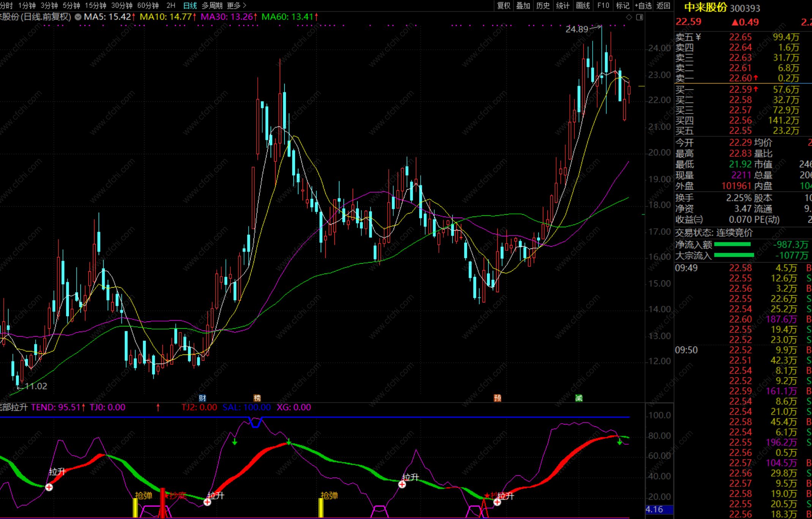Click the 画线 drawing tools button
Viewport: 812px width, 519px height.
583,6
